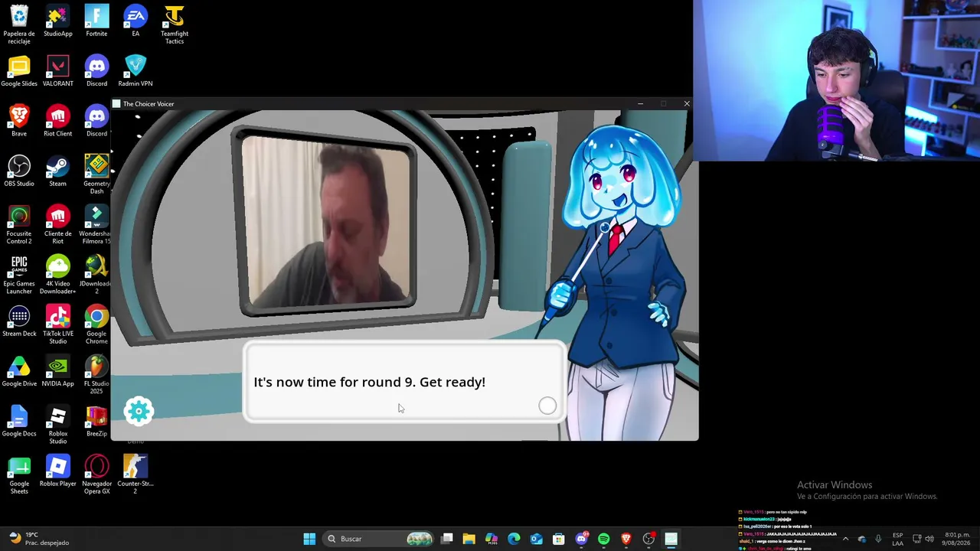980x551 pixels.
Task: Select the FL Studio 2025 desktop shortcut
Action: (96, 375)
